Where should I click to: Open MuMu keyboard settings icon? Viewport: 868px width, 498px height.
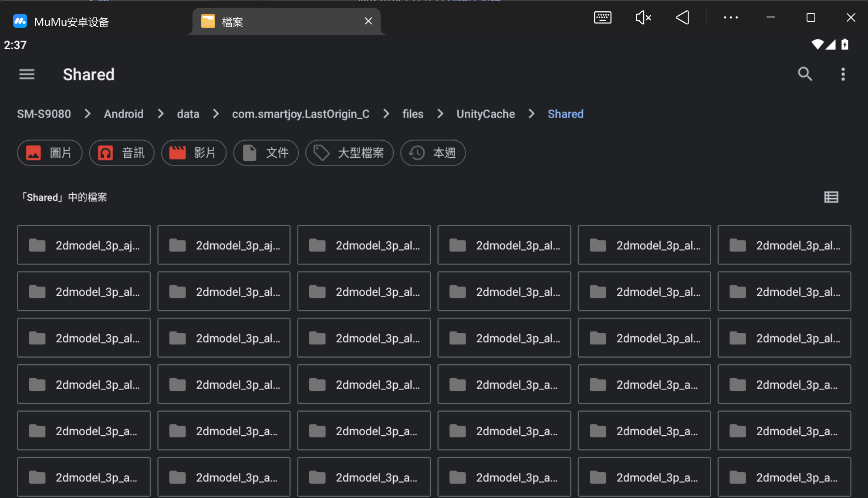pos(602,18)
